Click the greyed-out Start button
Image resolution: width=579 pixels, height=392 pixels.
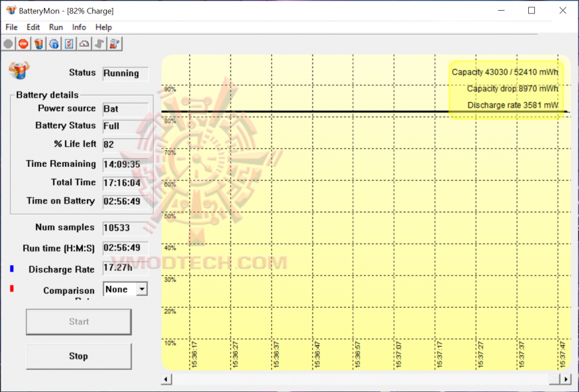click(x=79, y=322)
